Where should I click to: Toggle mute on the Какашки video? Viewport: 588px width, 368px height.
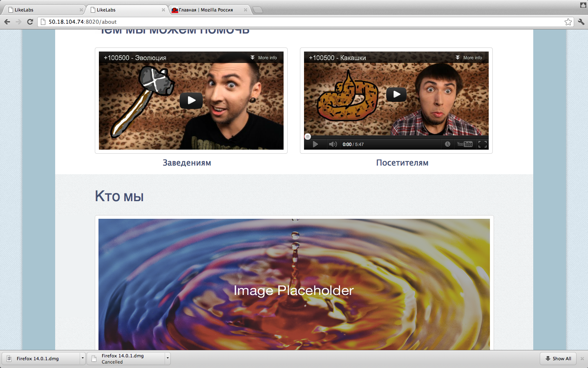pos(333,144)
